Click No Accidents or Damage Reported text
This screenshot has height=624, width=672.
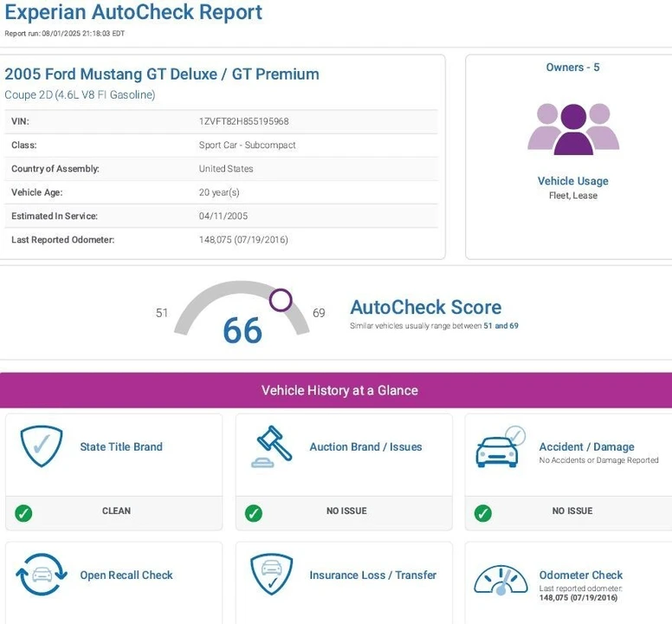[598, 460]
